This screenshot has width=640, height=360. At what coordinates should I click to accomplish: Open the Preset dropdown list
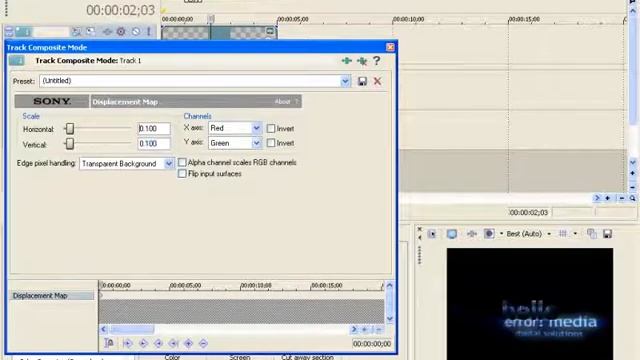[x=345, y=81]
